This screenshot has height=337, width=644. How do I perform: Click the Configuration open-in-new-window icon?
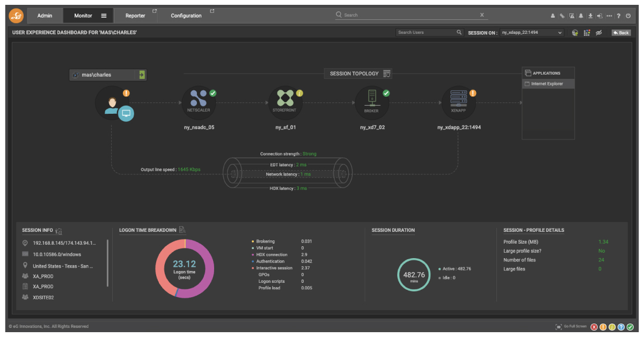tap(212, 11)
